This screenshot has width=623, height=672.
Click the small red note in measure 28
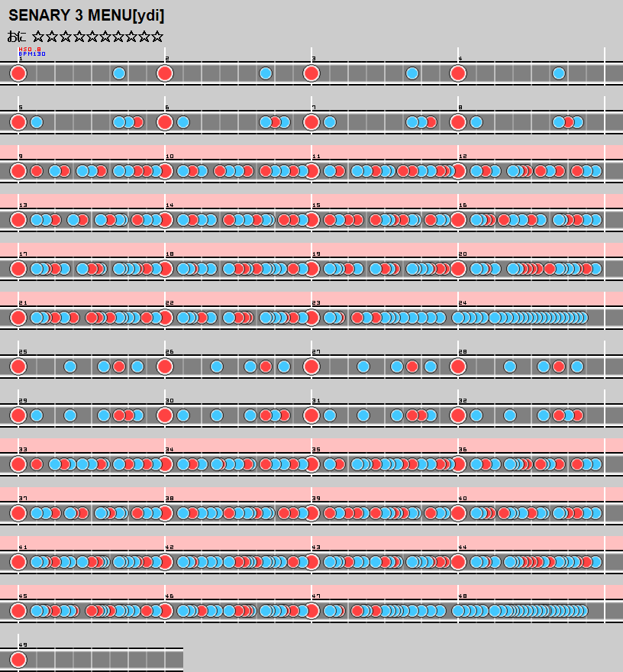coord(559,367)
